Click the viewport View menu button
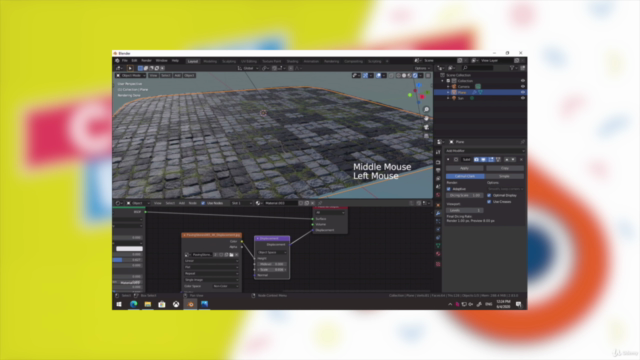The width and height of the screenshot is (640, 360). [153, 76]
